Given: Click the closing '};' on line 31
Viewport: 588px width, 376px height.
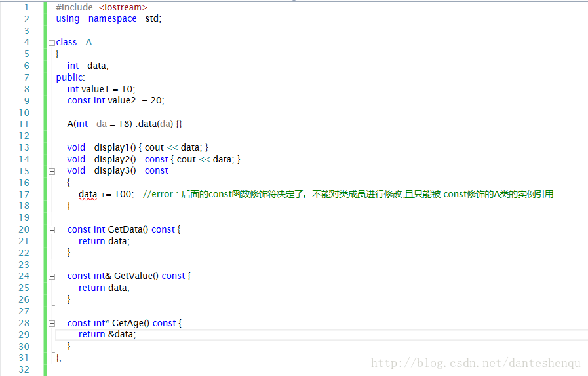Looking at the screenshot, I should 58,358.
